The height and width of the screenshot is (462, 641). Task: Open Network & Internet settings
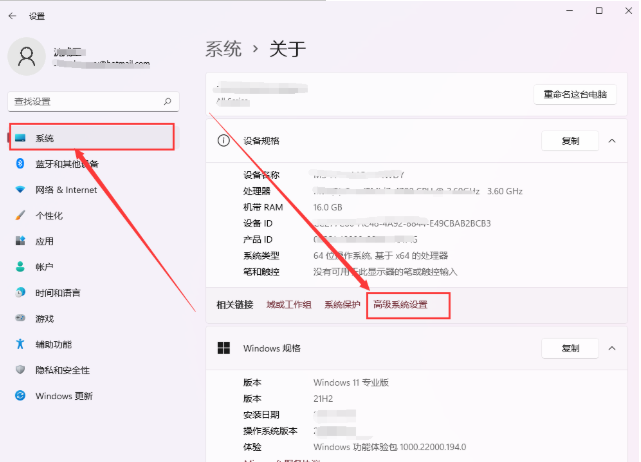66,190
